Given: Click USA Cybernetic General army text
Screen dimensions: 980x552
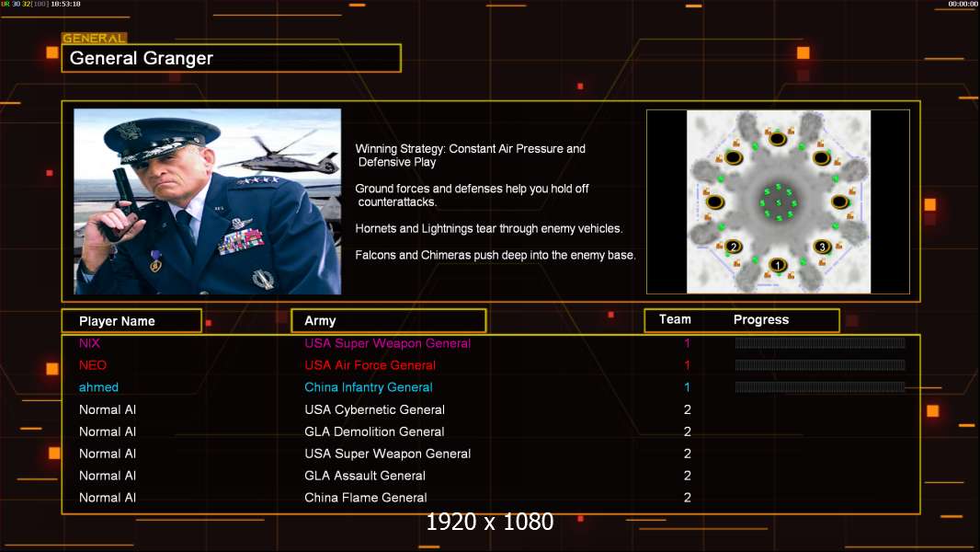Looking at the screenshot, I should tap(374, 409).
